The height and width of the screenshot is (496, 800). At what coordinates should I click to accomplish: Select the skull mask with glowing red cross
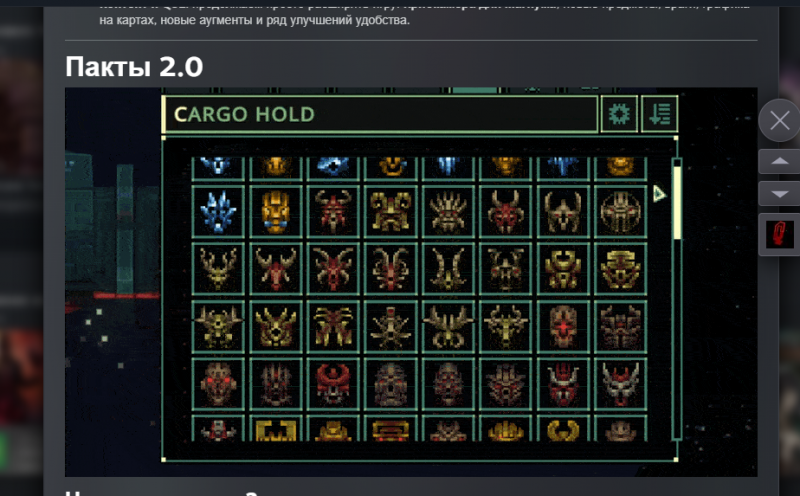563,326
